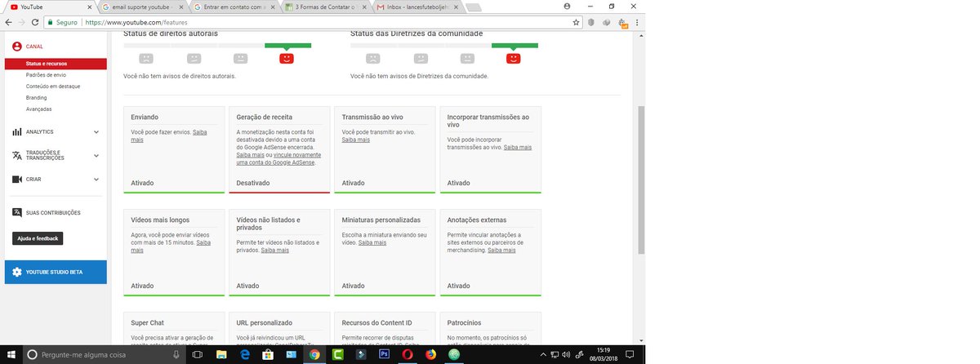Close the YouTube browser tab
Image resolution: width=980 pixels, height=364 pixels.
pos(91,7)
